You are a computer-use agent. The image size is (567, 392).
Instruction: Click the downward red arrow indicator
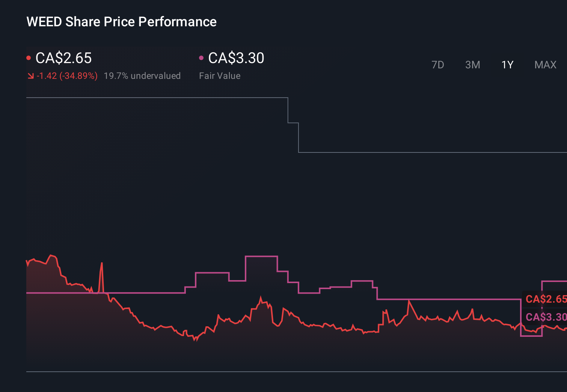30,76
